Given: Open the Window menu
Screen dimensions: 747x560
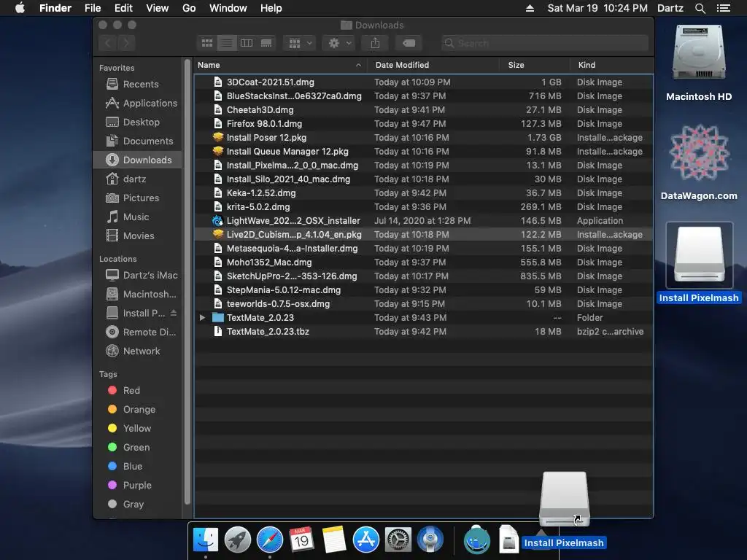Looking at the screenshot, I should [x=228, y=8].
